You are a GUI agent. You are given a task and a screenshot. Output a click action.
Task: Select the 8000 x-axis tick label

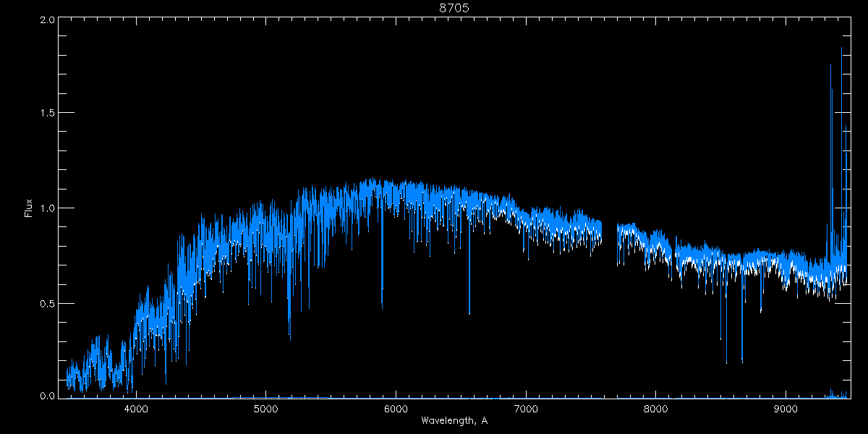tap(656, 407)
